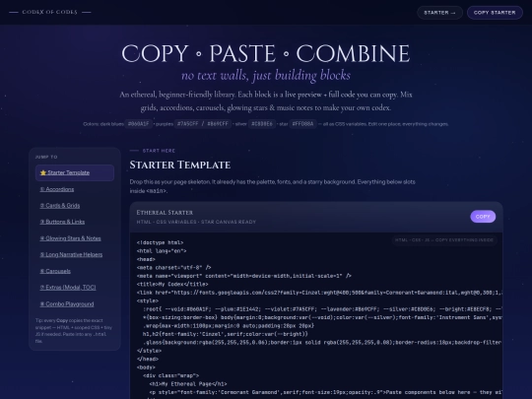
Task: Copy the Ethereal Starter code block
Action: [x=483, y=217]
